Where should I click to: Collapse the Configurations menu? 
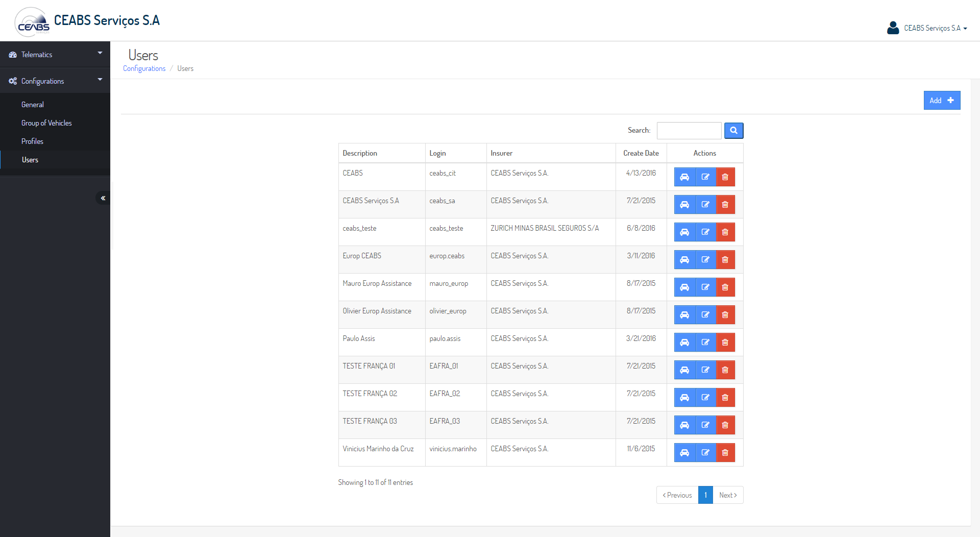click(55, 81)
